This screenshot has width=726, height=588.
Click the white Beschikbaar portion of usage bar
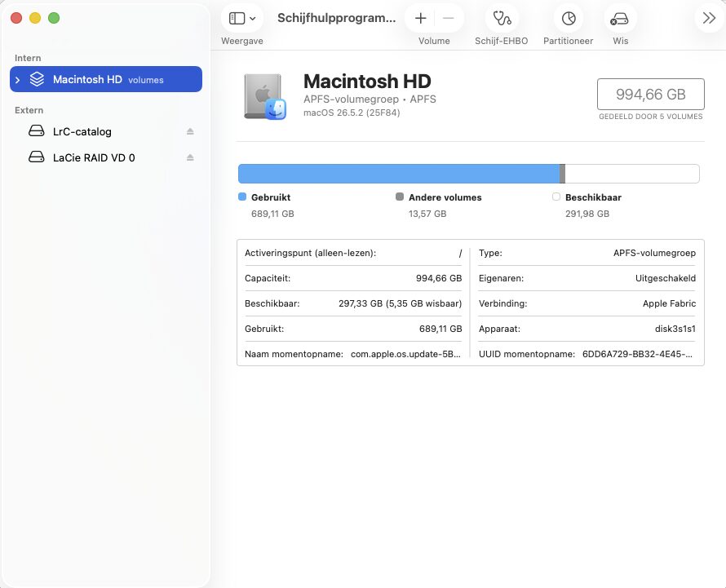(x=632, y=174)
